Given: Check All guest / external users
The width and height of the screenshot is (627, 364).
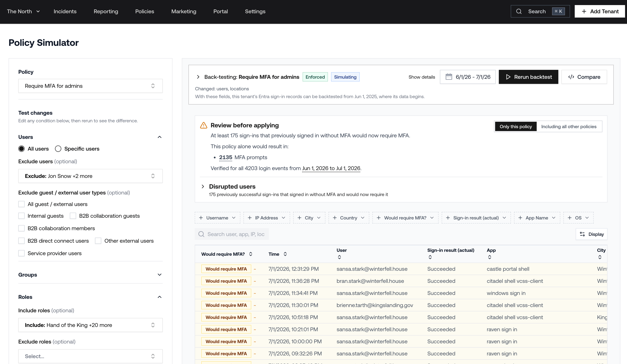Looking at the screenshot, I should [x=21, y=204].
